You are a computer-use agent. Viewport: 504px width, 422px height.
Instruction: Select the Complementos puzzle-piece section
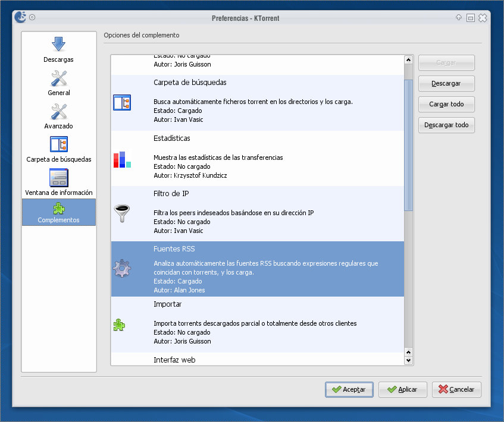tap(58, 212)
